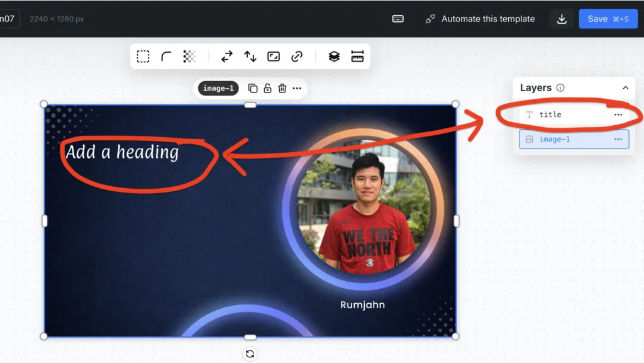Open the image-1 layer options menu
Image resolution: width=644 pixels, height=363 pixels.
tap(618, 139)
